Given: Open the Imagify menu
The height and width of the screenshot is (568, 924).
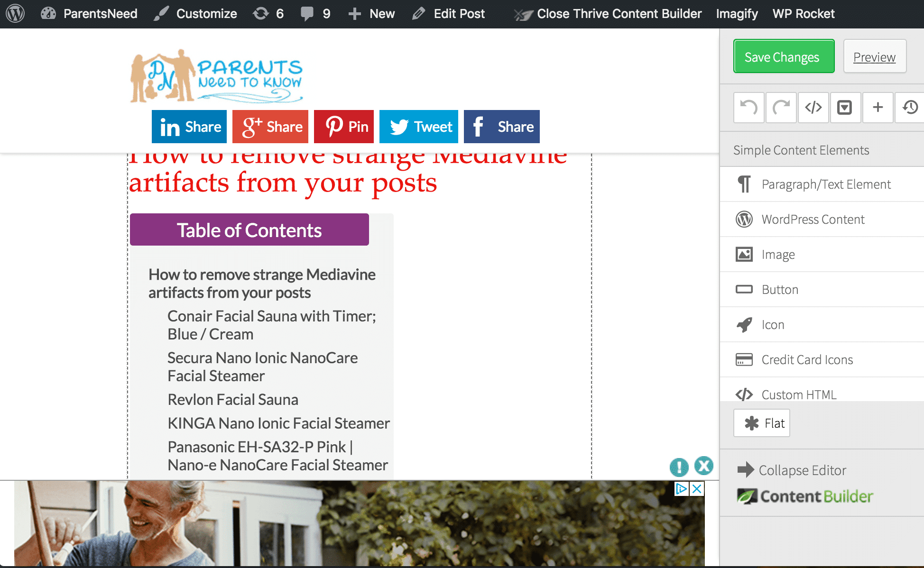Looking at the screenshot, I should [x=737, y=13].
